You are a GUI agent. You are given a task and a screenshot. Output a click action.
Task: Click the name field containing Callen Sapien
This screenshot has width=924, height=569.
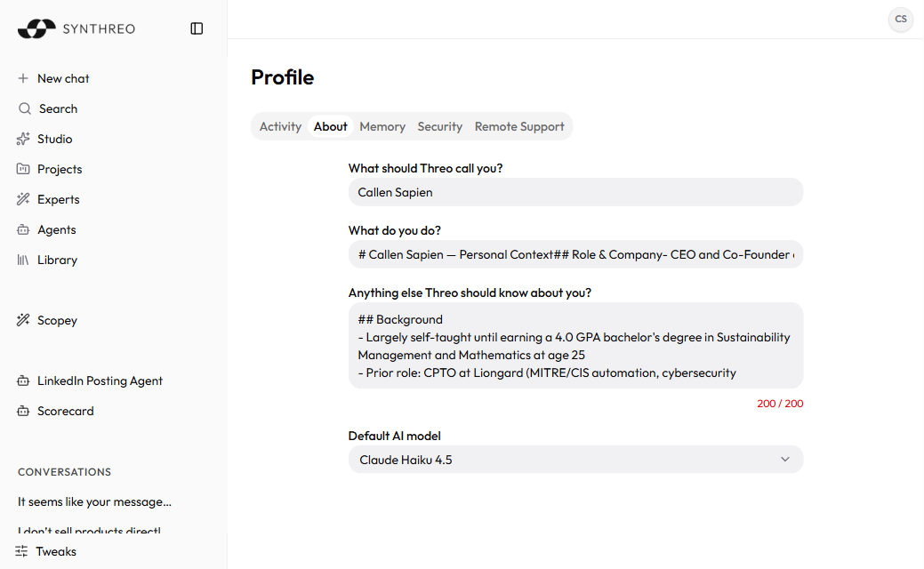click(x=575, y=192)
